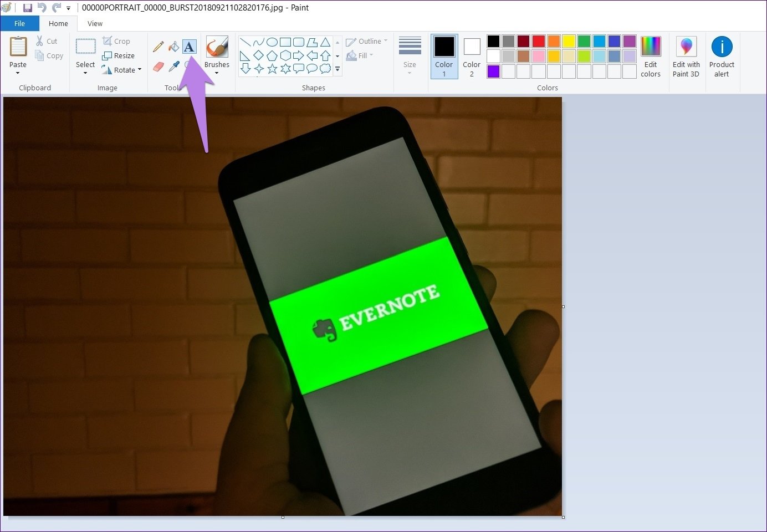Open the Select tool dropdown arrow

pyautogui.click(x=85, y=73)
